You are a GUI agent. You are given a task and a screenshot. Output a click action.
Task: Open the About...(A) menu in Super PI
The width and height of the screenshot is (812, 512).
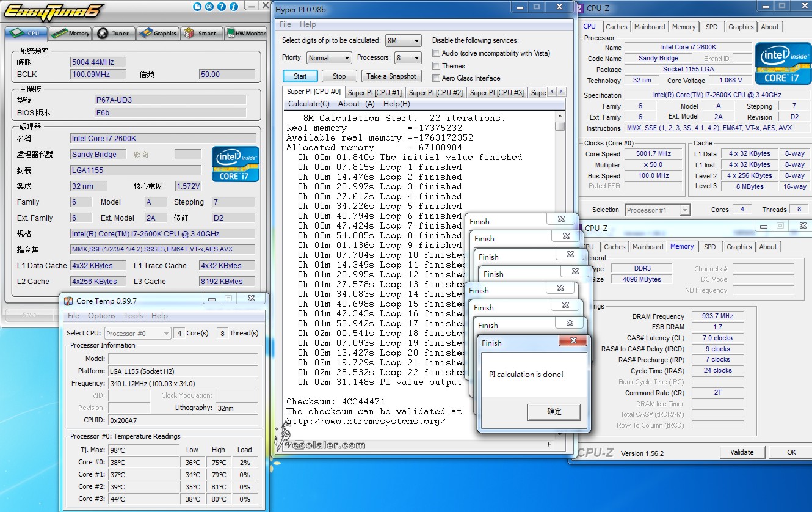[357, 104]
